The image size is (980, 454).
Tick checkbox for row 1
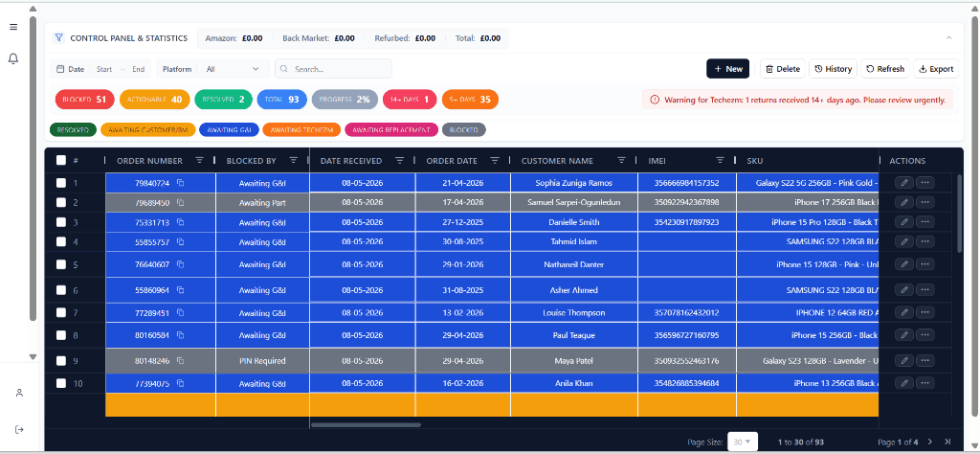coord(60,183)
